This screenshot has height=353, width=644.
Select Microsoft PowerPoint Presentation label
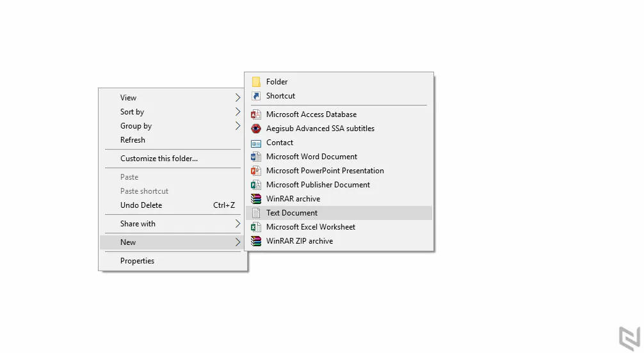[325, 171]
